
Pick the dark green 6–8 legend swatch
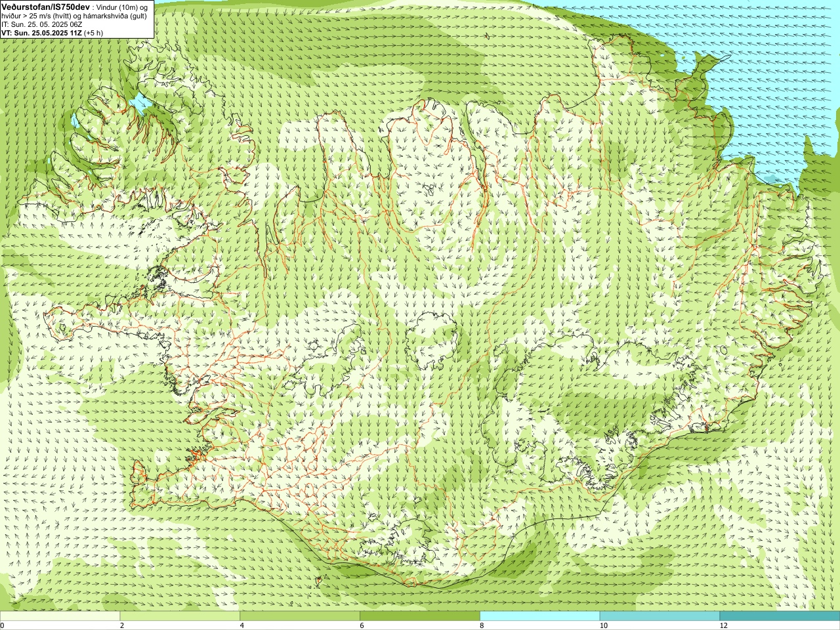420,616
